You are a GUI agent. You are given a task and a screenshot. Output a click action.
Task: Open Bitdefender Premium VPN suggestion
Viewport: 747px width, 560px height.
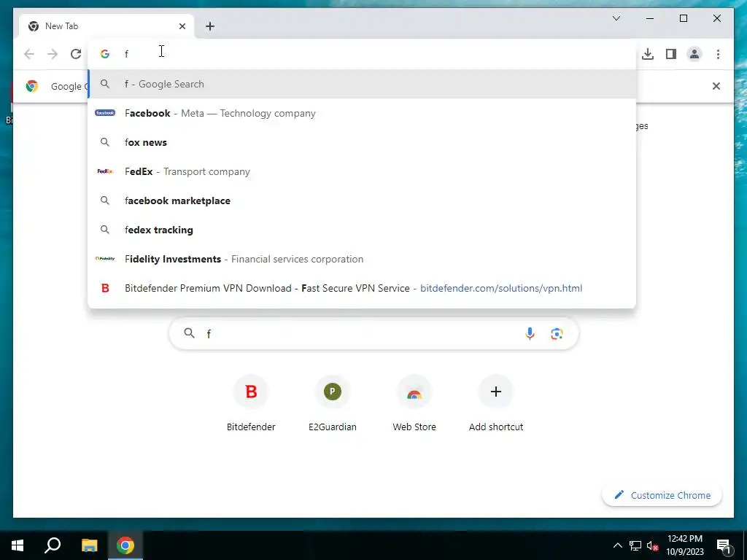pyautogui.click(x=362, y=288)
